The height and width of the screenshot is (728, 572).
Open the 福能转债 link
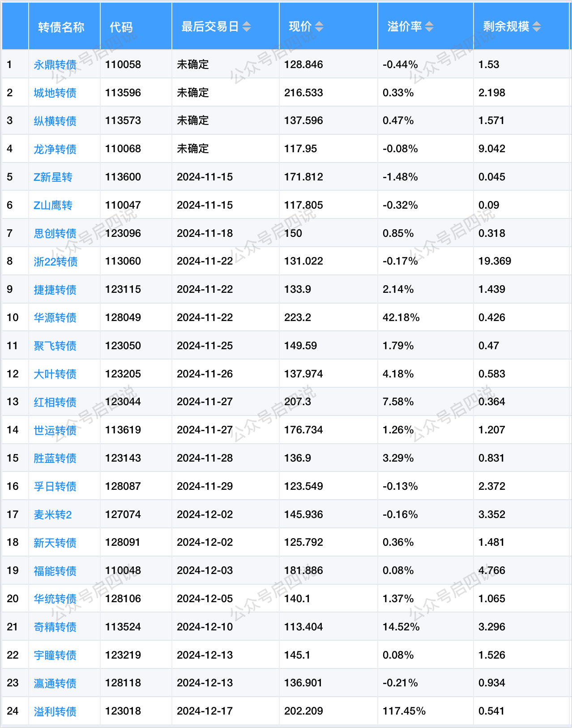(x=55, y=571)
